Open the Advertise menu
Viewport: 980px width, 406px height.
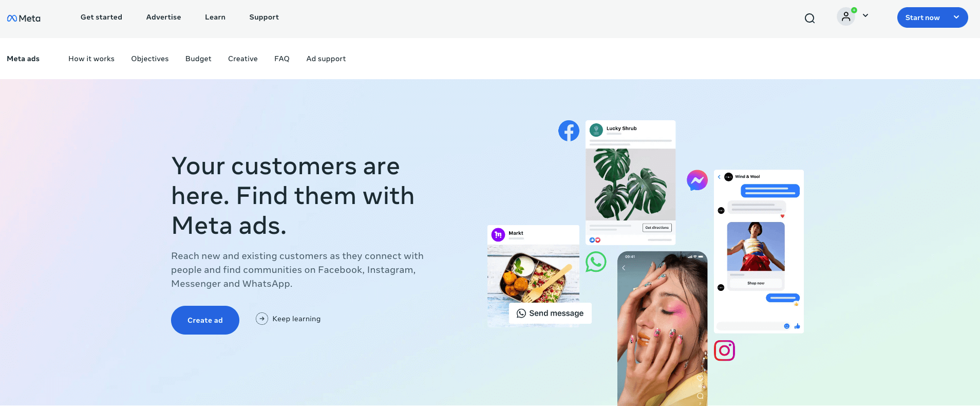click(163, 17)
